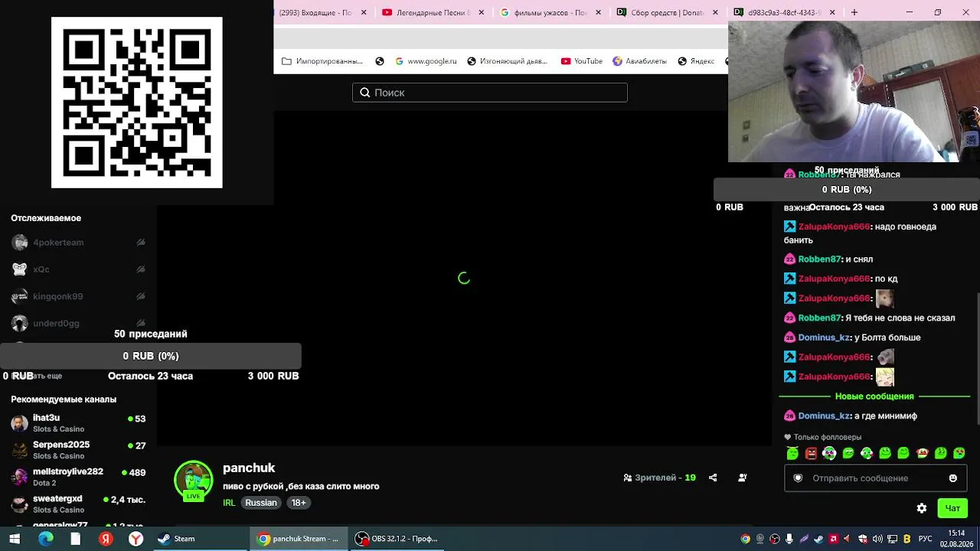Viewport: 980px width, 551px height.
Task: Open the panchuk channel name link
Action: click(249, 468)
